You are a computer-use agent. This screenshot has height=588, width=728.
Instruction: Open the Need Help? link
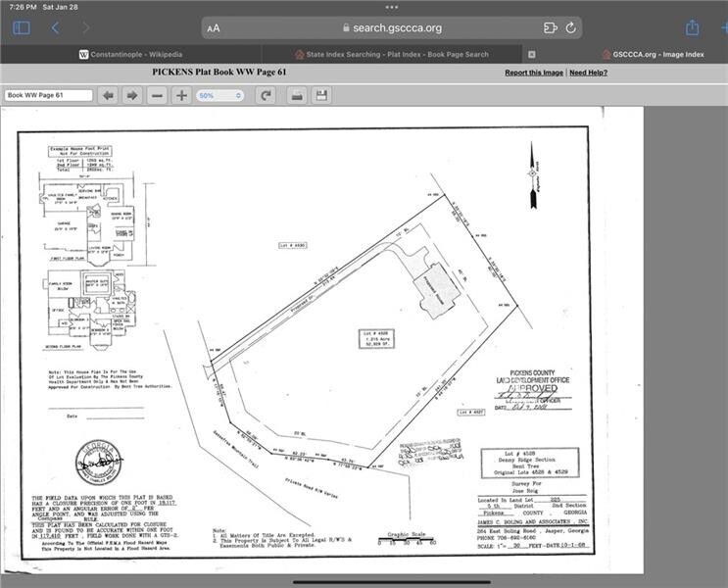point(588,73)
